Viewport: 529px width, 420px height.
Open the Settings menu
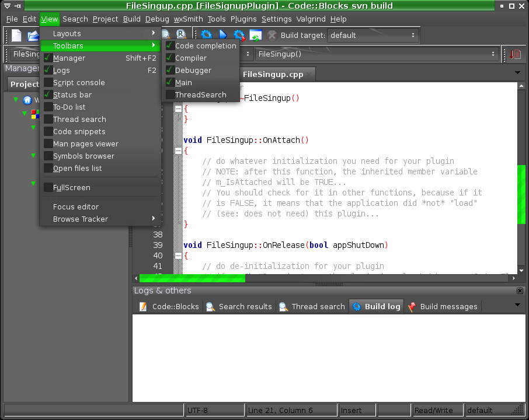[276, 19]
